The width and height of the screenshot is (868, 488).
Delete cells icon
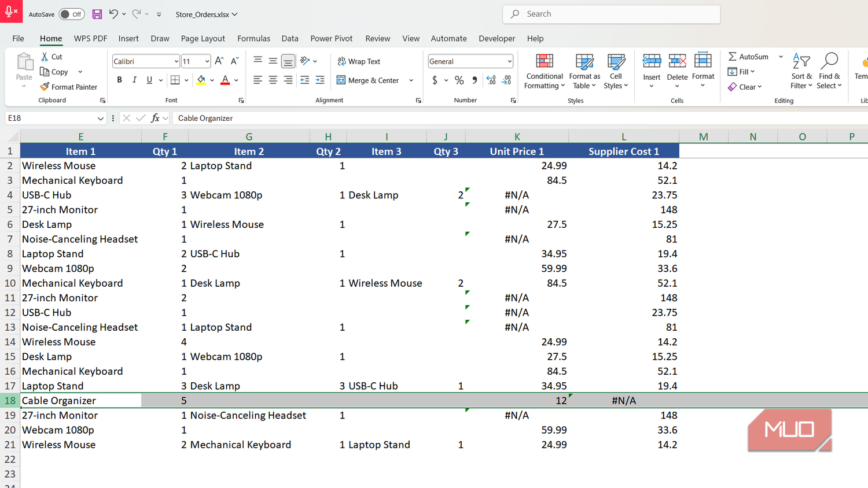pos(677,61)
